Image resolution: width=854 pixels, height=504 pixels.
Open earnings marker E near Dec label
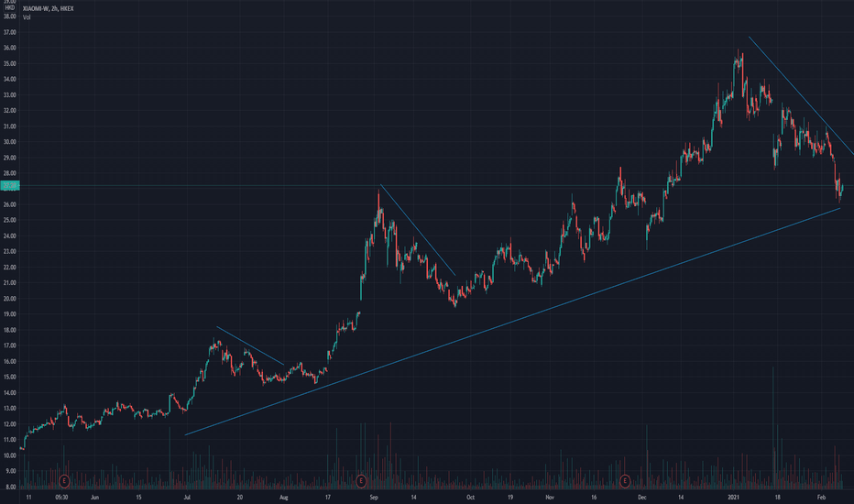[x=625, y=481]
